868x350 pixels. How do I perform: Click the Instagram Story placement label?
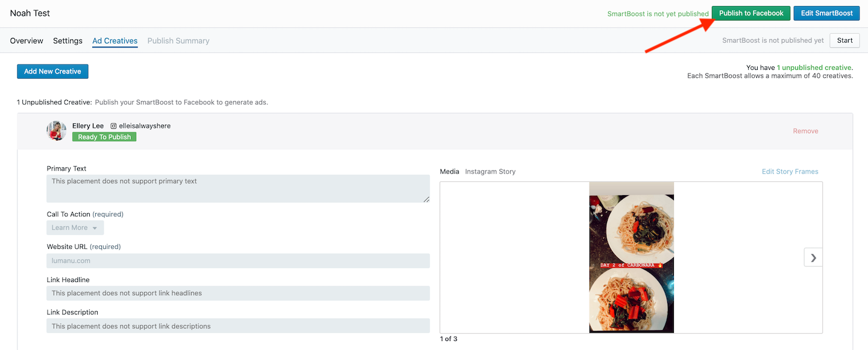[490, 172]
